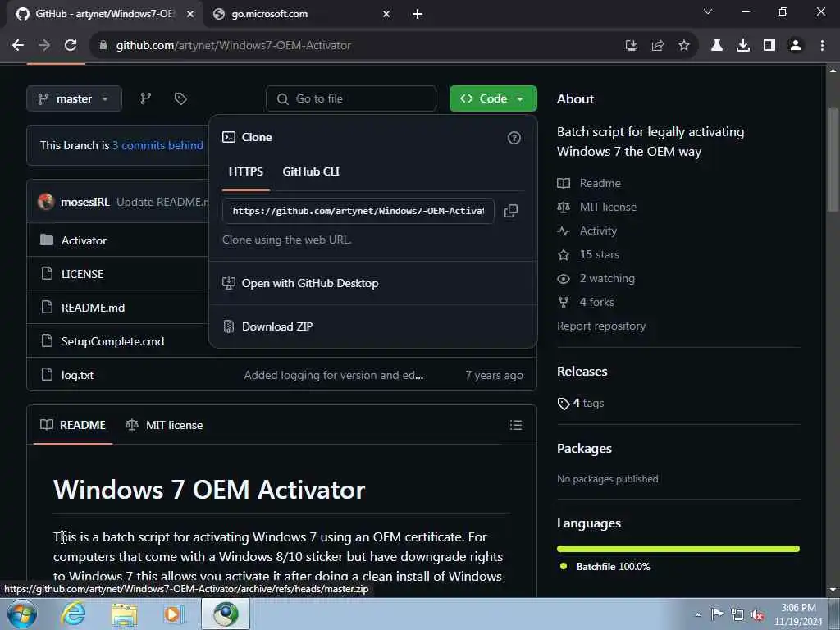This screenshot has width=840, height=630.
Task: Open the Action Center flag icon
Action: click(x=717, y=614)
